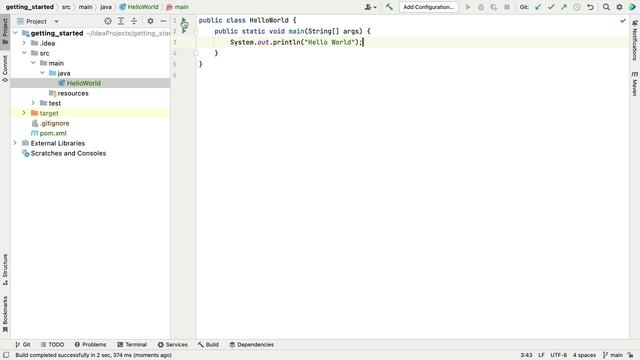640x360 pixels.
Task: Toggle the read-only lock icon in status bar
Action: click(631, 355)
